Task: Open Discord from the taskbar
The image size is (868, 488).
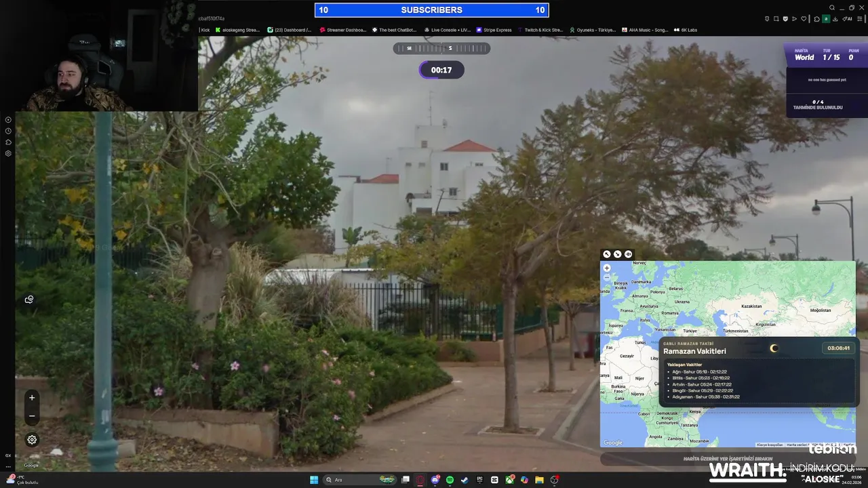Action: (x=435, y=480)
